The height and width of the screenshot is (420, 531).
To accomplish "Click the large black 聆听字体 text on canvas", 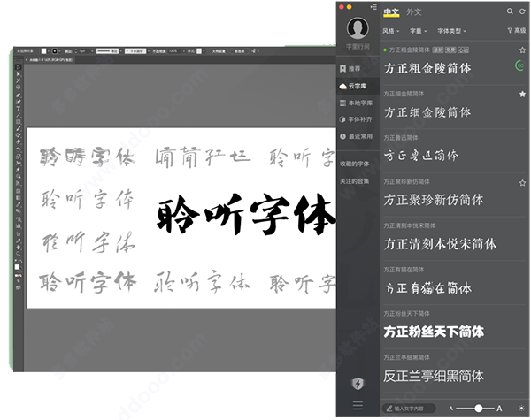I will (x=246, y=214).
